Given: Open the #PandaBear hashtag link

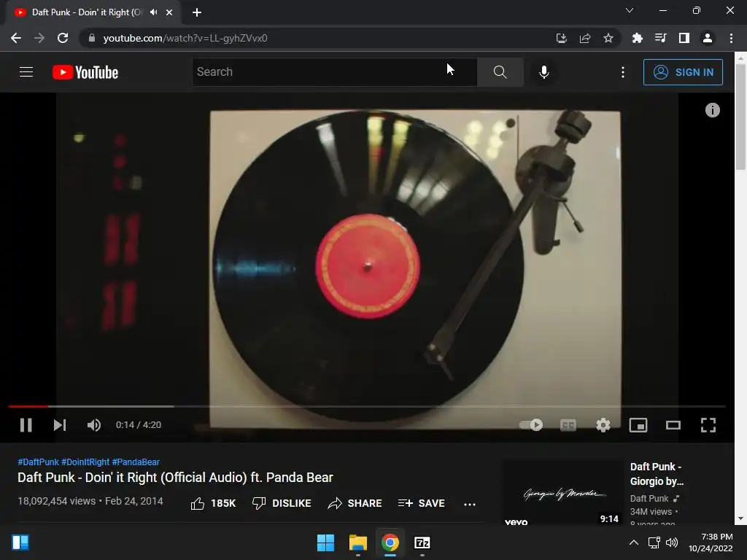Looking at the screenshot, I should point(135,462).
